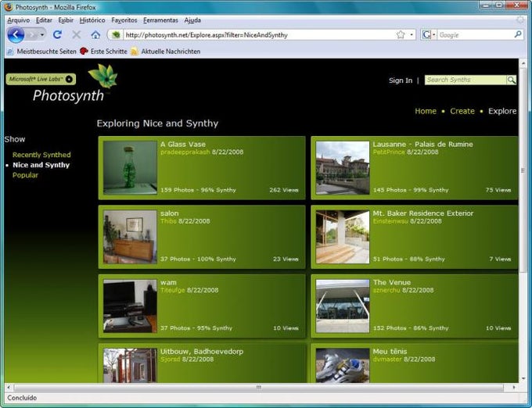Screen dimensions: 532x408
Task: Open the Uitbouw, Badhoevedorp thumbnail
Action: coord(130,365)
